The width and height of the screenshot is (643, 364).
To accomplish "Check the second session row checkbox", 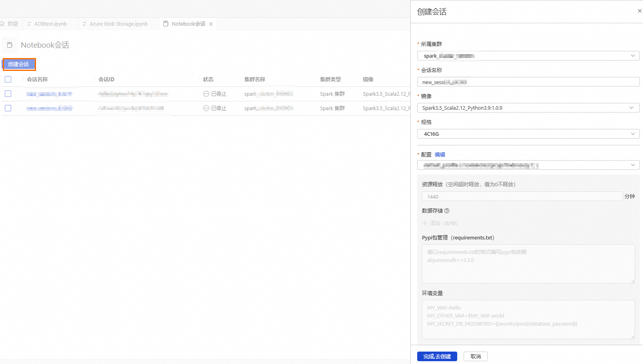I will point(8,108).
